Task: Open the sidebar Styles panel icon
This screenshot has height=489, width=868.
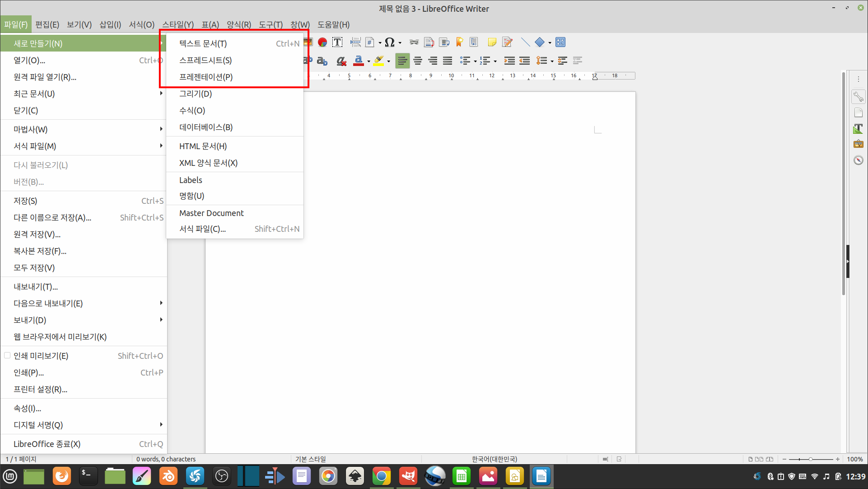Action: (858, 129)
